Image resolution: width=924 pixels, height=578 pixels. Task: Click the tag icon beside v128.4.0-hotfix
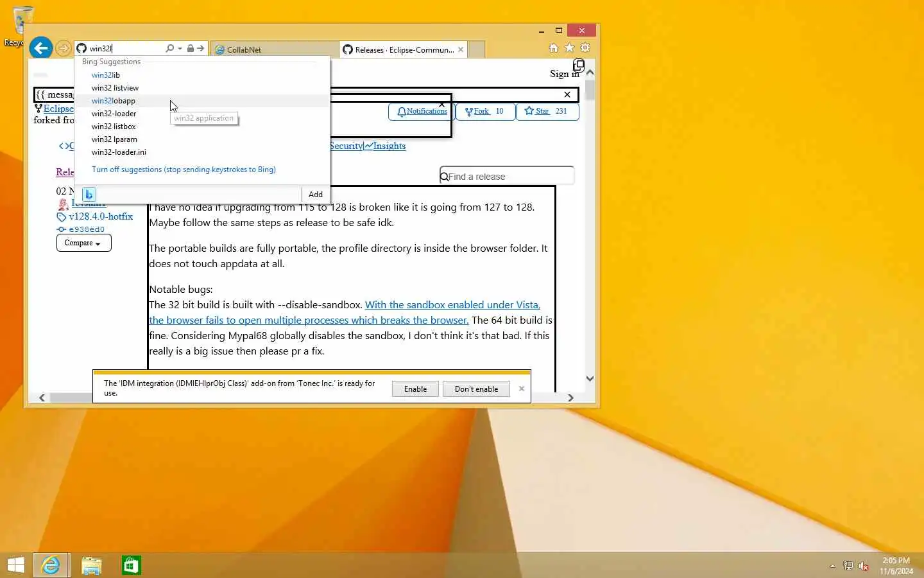point(62,217)
